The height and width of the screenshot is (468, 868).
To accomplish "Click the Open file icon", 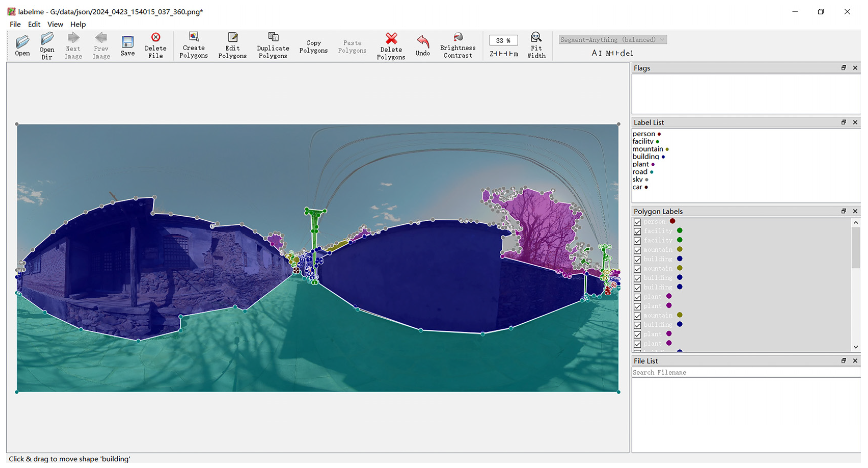I will [22, 42].
